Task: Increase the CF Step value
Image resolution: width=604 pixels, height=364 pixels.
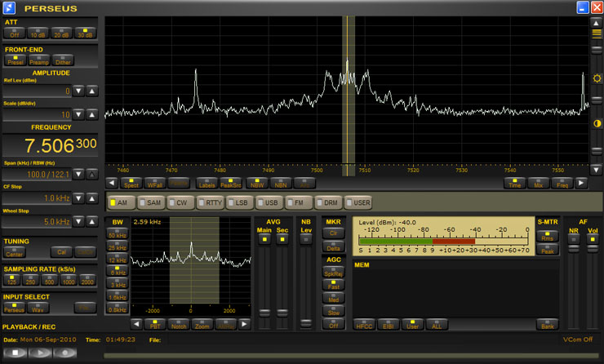Action: (92, 198)
